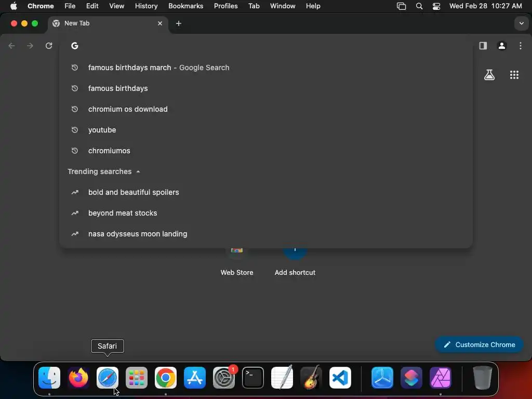Open Chrome three-dot menu
The width and height of the screenshot is (532, 399).
click(x=521, y=46)
